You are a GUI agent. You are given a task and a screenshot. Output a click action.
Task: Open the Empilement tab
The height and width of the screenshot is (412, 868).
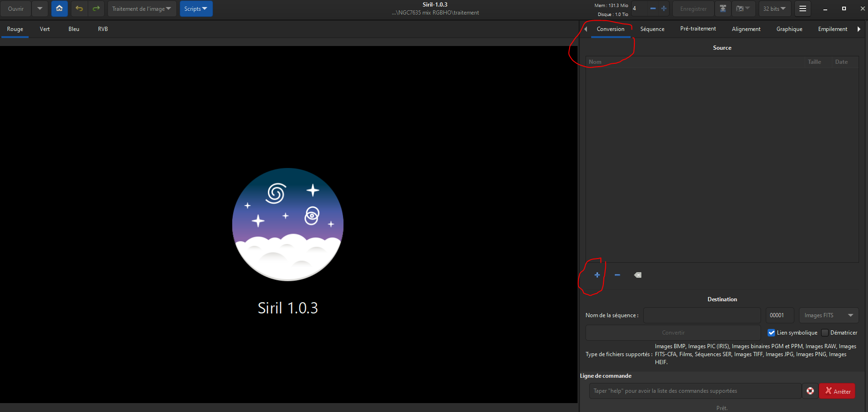point(832,29)
